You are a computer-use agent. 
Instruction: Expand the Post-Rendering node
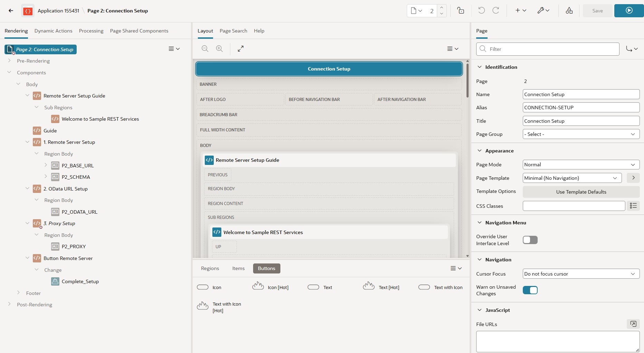point(9,304)
